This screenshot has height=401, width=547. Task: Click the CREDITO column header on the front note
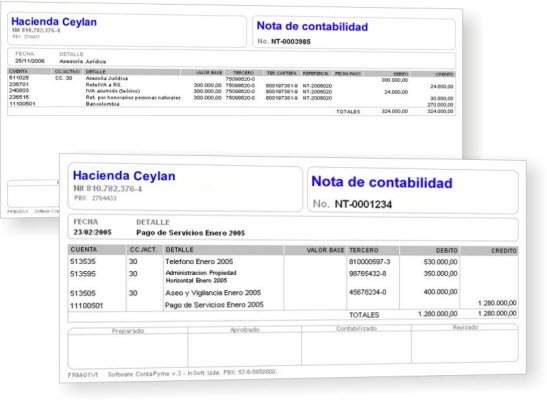(504, 251)
